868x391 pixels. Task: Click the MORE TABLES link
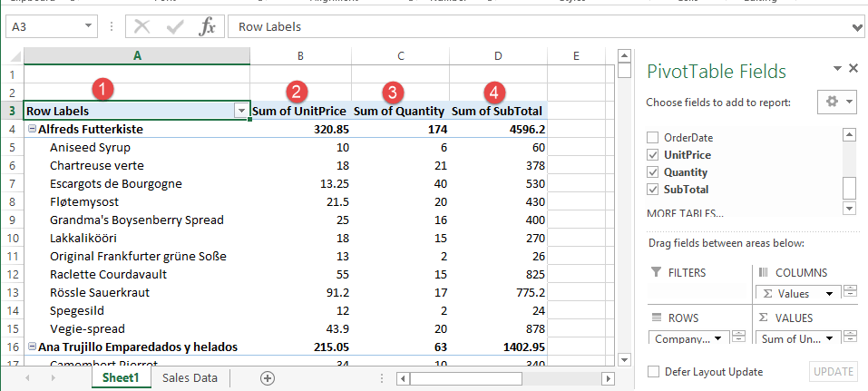tap(685, 214)
